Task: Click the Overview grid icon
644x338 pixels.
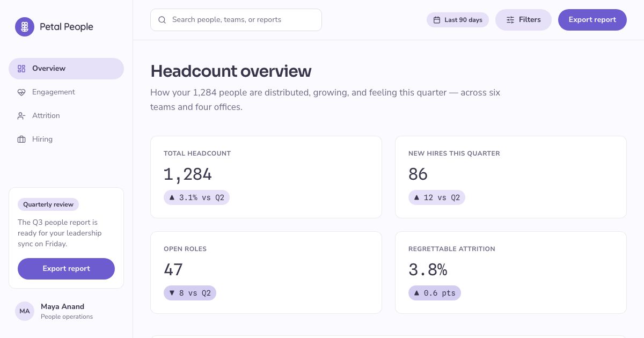Action: (x=21, y=69)
